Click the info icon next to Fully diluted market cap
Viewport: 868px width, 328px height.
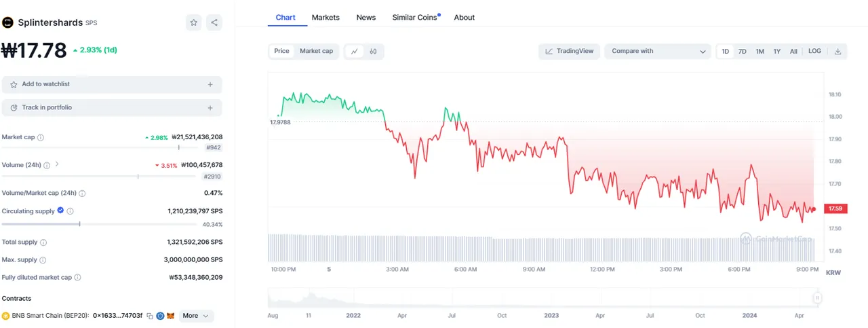(x=77, y=277)
